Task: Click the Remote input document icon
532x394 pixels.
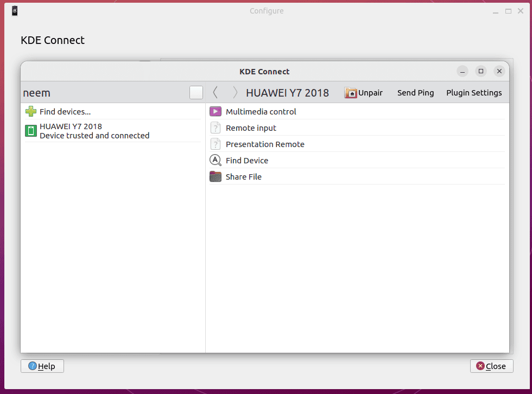Action: [x=216, y=128]
